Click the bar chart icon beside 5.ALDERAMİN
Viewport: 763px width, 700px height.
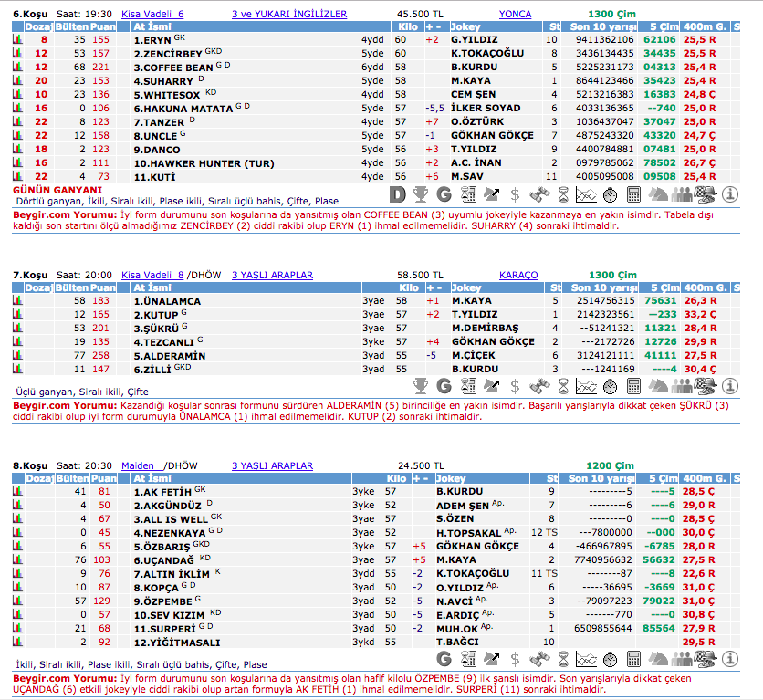point(17,355)
